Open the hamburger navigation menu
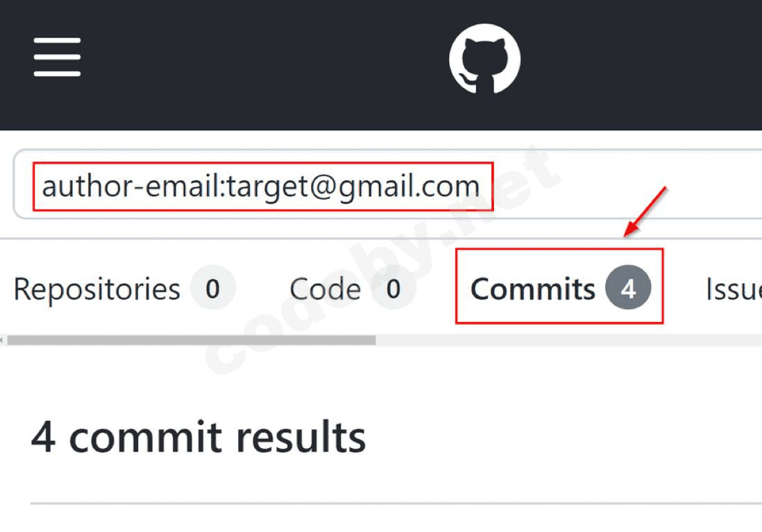762x532 pixels. tap(57, 58)
